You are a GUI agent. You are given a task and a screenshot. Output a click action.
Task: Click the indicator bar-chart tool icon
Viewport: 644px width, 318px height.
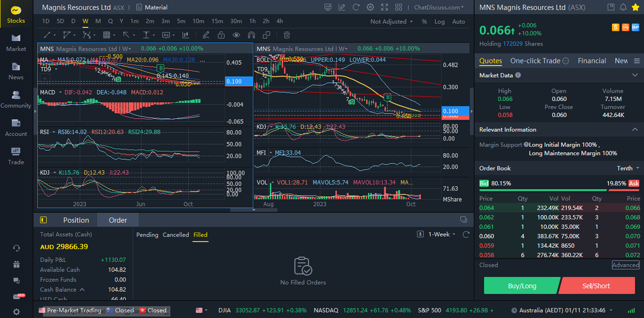coord(186,35)
